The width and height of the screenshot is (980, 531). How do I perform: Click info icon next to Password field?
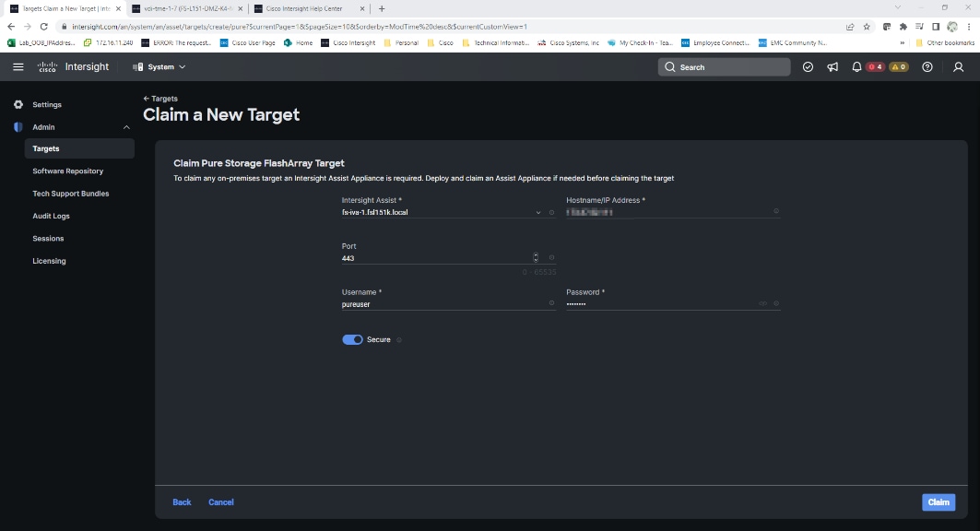pos(776,303)
